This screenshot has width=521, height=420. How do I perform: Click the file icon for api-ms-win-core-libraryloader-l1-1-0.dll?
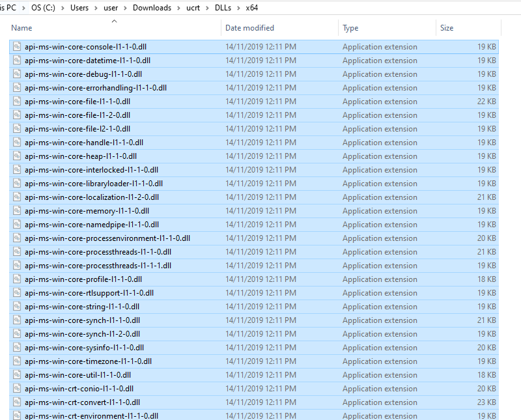click(17, 183)
